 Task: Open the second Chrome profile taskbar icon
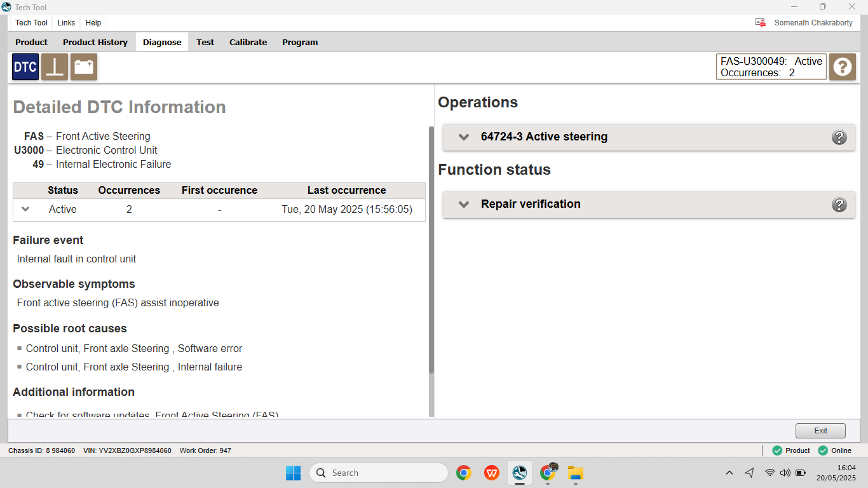click(548, 473)
